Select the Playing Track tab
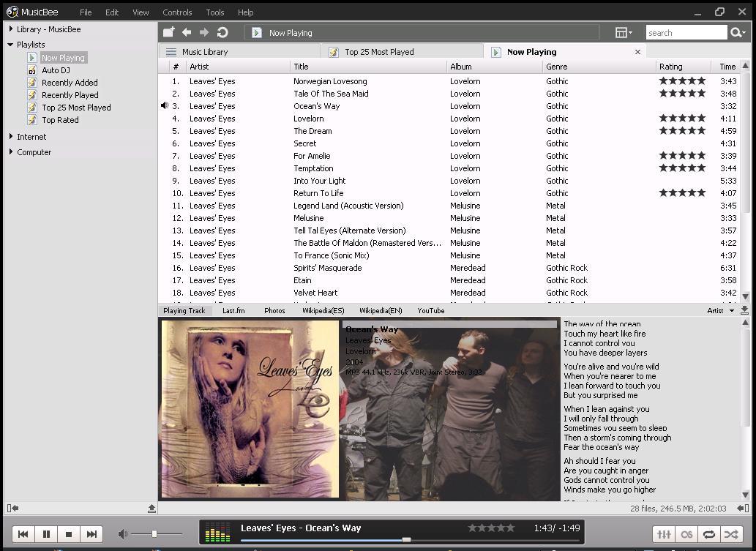The width and height of the screenshot is (756, 551). tap(184, 310)
